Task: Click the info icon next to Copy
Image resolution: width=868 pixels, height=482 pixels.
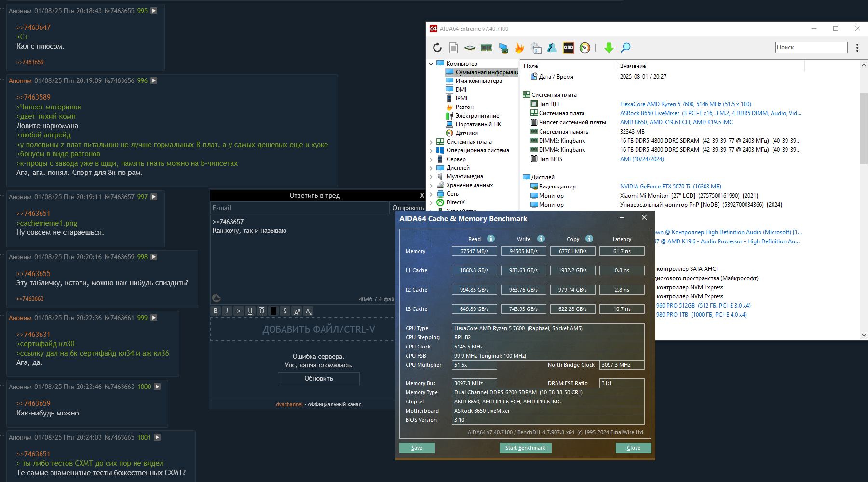Action: pyautogui.click(x=589, y=239)
